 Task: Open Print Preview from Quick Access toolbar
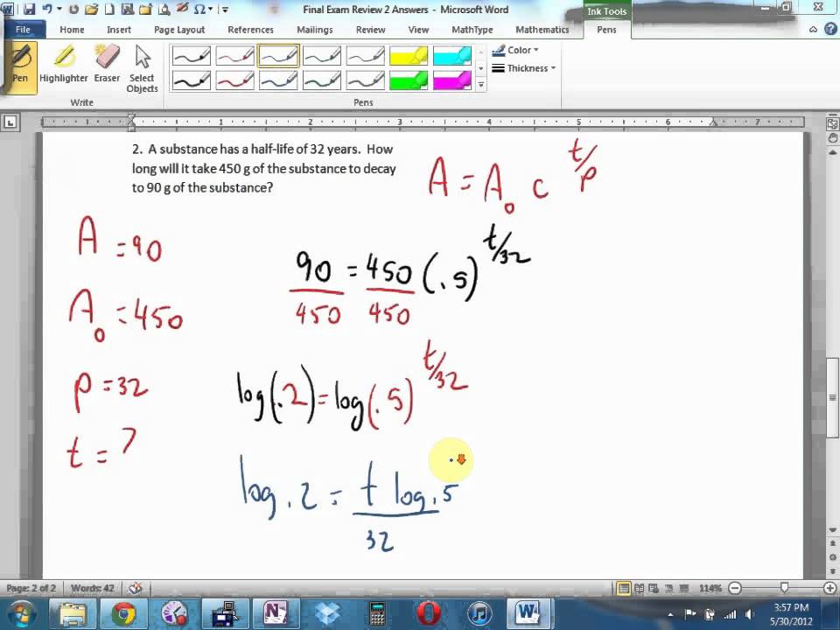[165, 9]
